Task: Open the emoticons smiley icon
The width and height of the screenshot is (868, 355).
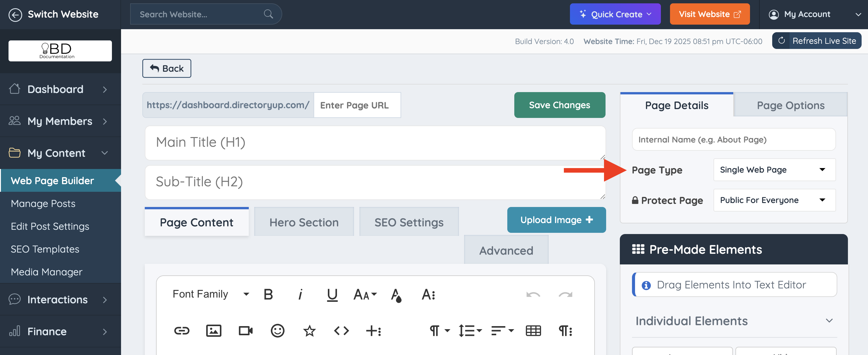Action: 277,331
